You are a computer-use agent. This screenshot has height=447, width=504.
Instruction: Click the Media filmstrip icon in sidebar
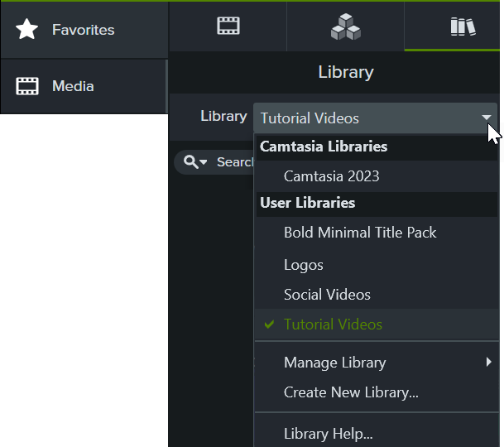[27, 86]
